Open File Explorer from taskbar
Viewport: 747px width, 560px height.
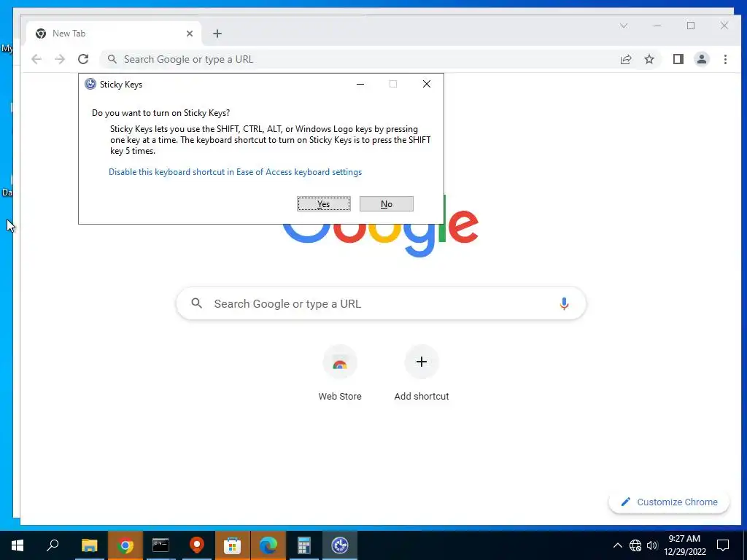(89, 545)
